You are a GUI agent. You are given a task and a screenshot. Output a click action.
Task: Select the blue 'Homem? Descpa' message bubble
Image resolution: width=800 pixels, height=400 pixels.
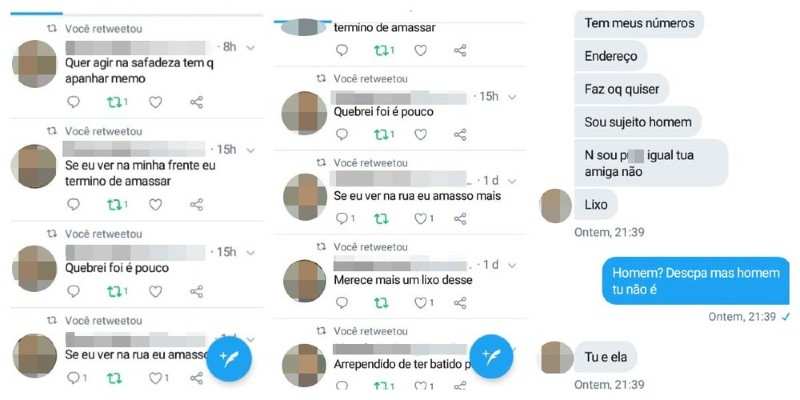click(x=696, y=281)
